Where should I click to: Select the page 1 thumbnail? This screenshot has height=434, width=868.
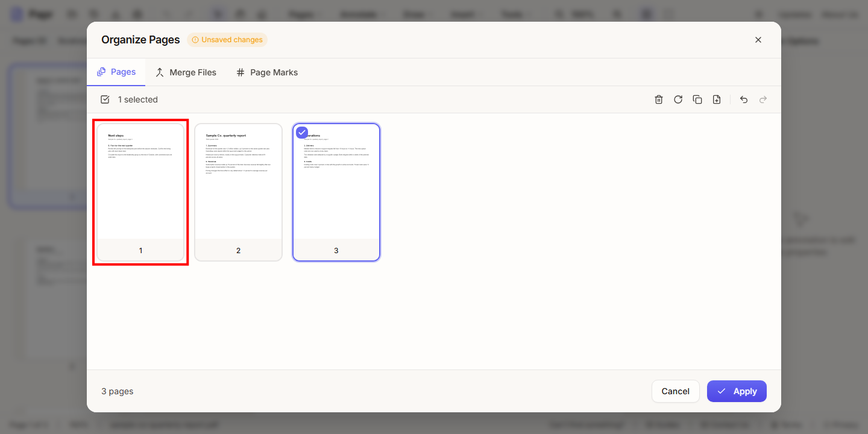click(x=140, y=192)
